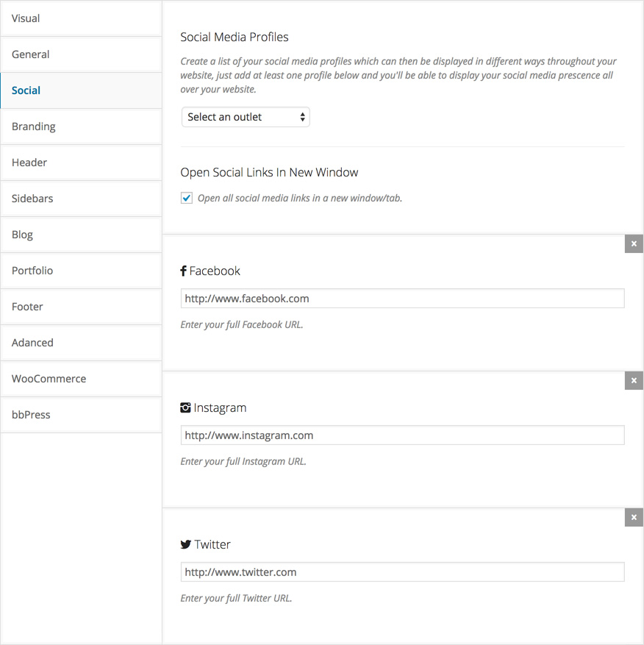
Task: Select the Header tab in sidebar
Action: (x=81, y=163)
